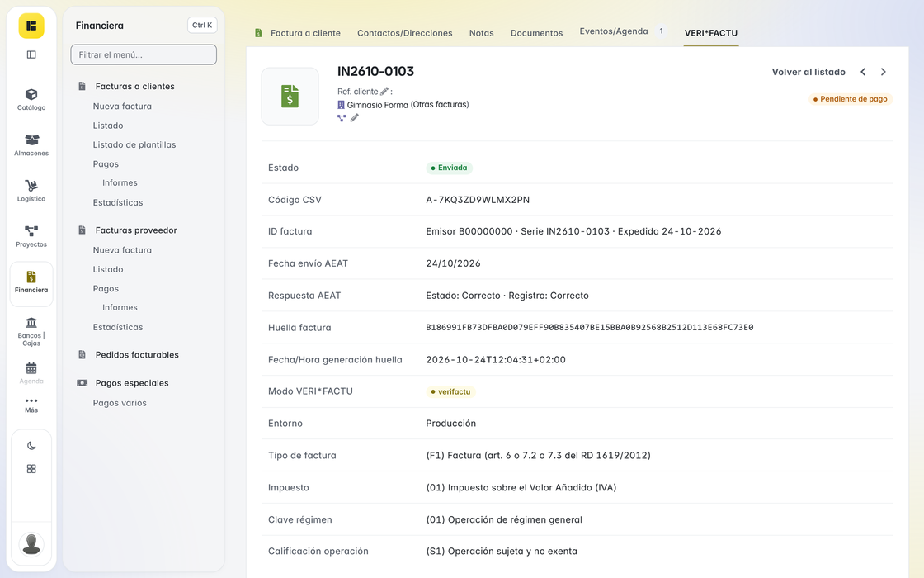This screenshot has width=924, height=578.
Task: Edit the Ref. cliente pencil icon
Action: 384,92
